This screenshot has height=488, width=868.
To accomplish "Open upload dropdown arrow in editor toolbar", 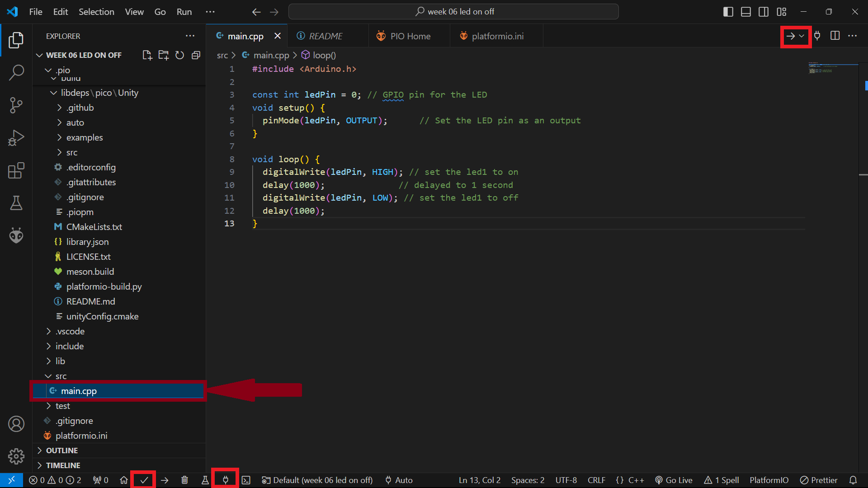I will pyautogui.click(x=802, y=36).
